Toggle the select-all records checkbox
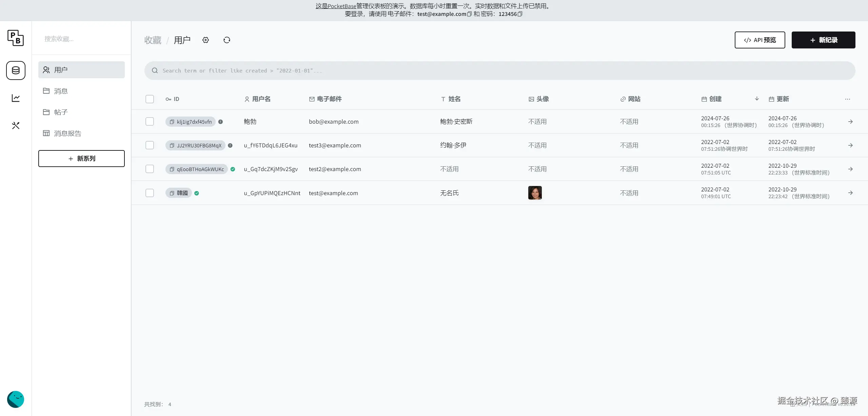868x416 pixels. [x=150, y=99]
